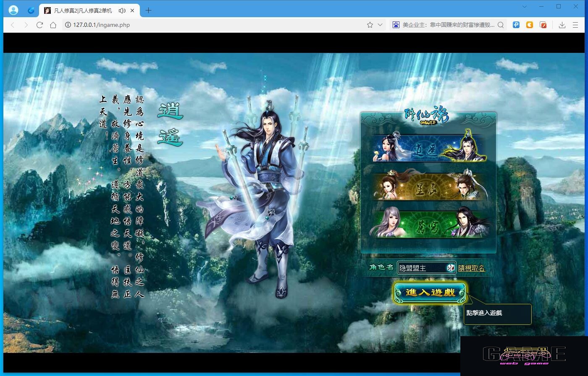Bookmark this page with the star icon
The image size is (588, 376).
[370, 25]
